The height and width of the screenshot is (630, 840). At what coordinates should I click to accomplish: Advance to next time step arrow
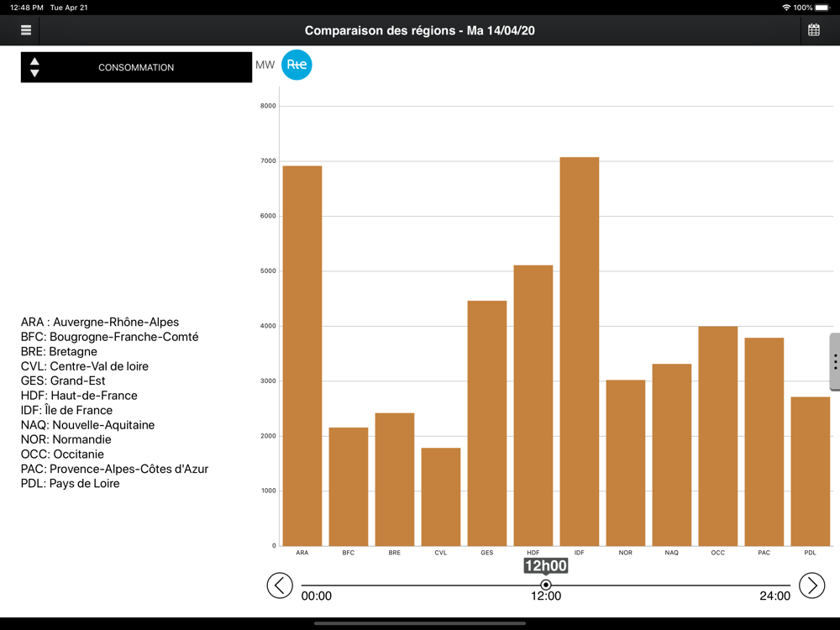[811, 585]
